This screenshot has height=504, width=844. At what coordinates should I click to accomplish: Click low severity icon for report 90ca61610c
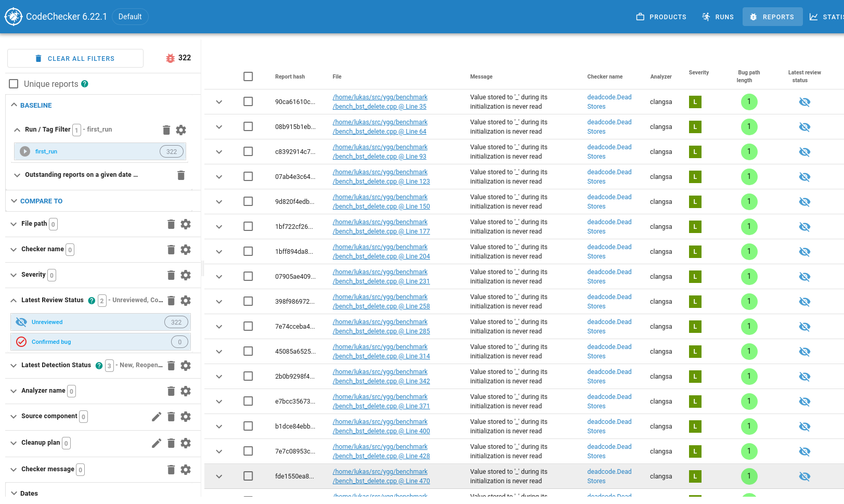pos(695,102)
